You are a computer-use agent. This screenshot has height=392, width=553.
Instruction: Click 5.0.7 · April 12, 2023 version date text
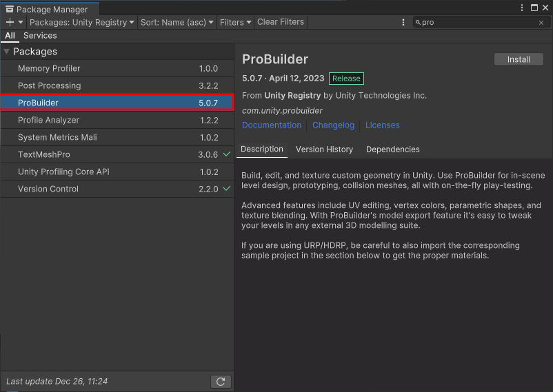283,79
